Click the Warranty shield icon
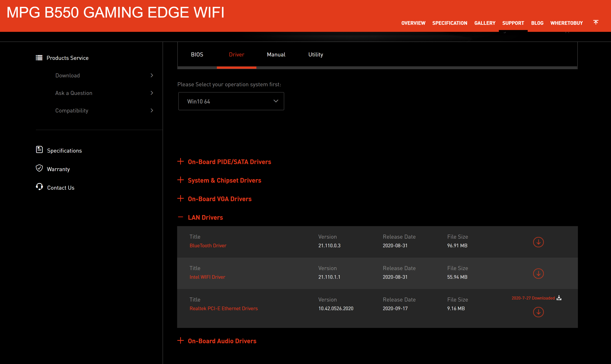The width and height of the screenshot is (611, 364). [x=39, y=168]
